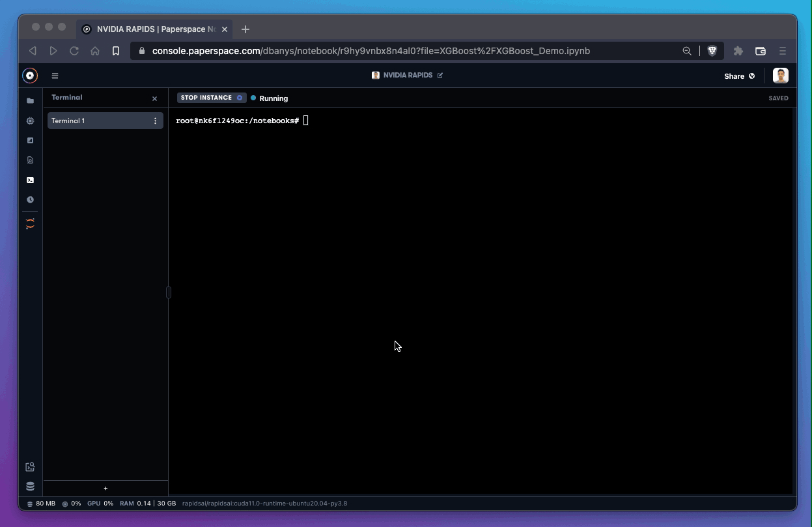Click the STOP INSTANCE button
This screenshot has width=812, height=527.
click(x=212, y=98)
